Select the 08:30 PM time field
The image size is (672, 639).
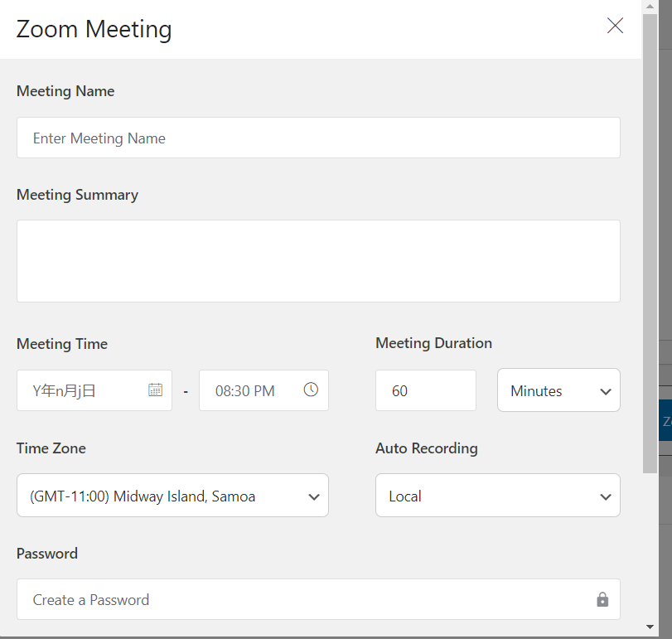click(x=249, y=390)
